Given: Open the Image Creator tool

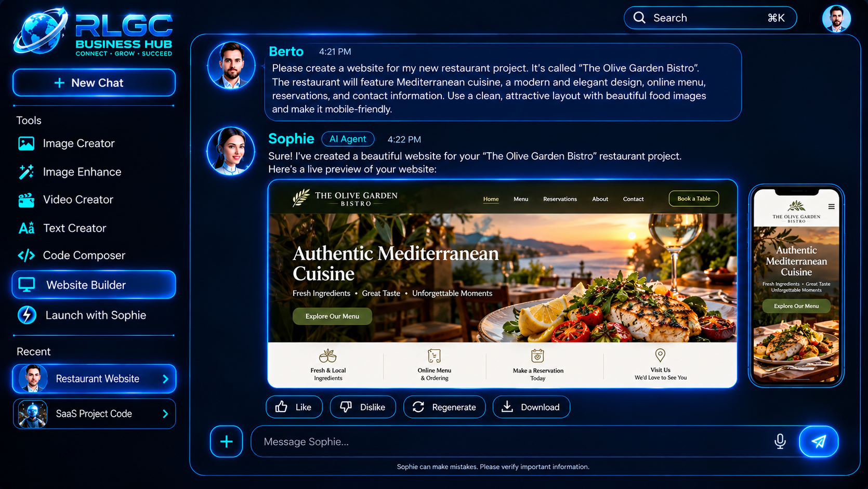Looking at the screenshot, I should click(66, 143).
